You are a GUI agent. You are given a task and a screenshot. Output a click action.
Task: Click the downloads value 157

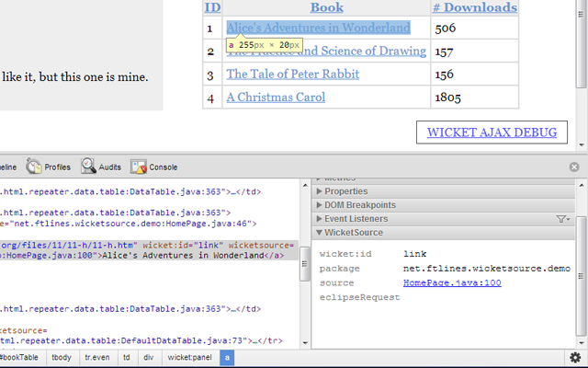click(x=444, y=52)
